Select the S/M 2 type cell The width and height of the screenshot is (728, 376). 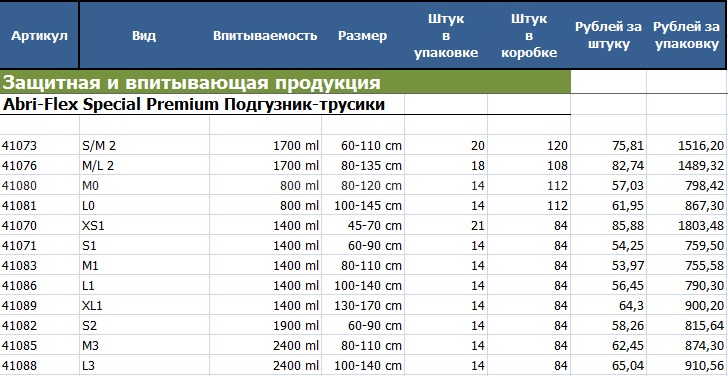(x=144, y=146)
